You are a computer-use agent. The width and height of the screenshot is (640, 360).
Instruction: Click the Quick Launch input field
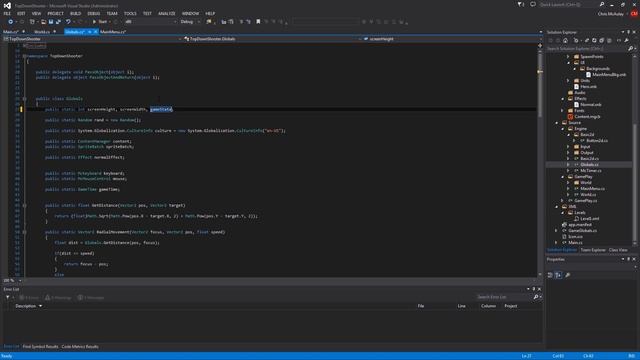(568, 4)
